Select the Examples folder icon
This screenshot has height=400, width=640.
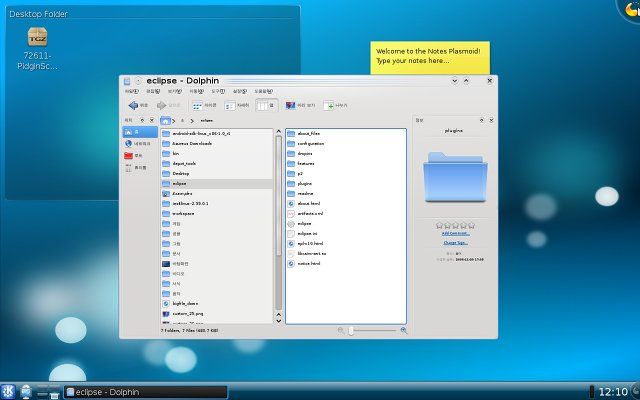click(166, 193)
